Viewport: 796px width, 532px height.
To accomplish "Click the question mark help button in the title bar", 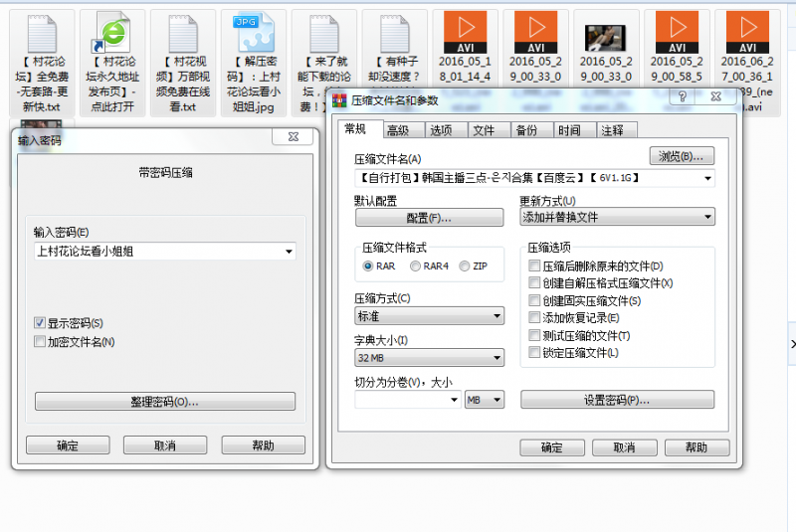I will click(685, 97).
